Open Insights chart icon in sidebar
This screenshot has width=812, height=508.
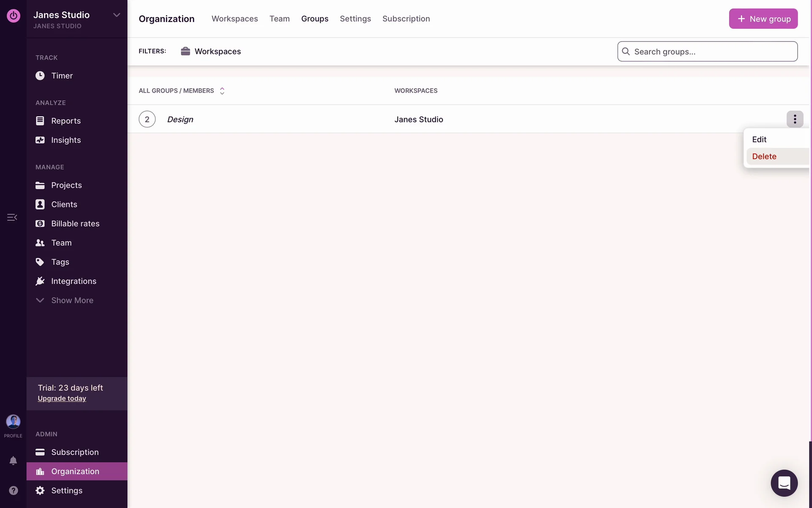point(40,140)
